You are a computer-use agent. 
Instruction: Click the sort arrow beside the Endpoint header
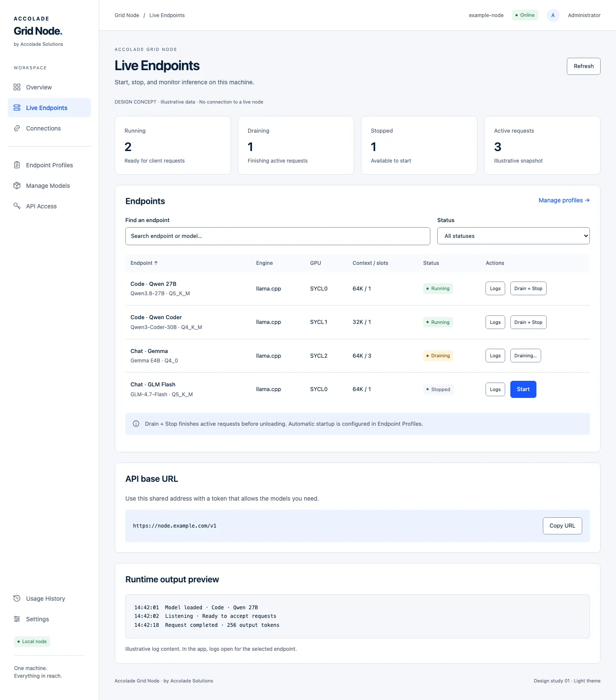pyautogui.click(x=156, y=263)
